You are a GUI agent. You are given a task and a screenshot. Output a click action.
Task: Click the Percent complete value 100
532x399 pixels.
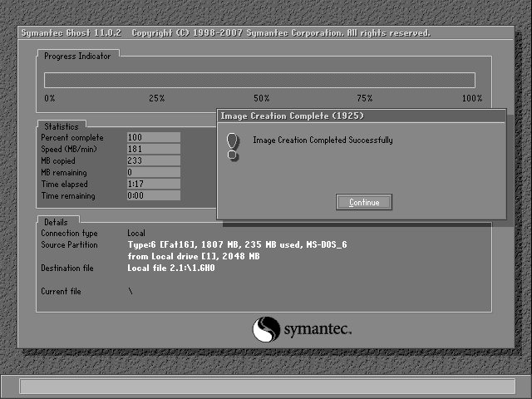(153, 137)
